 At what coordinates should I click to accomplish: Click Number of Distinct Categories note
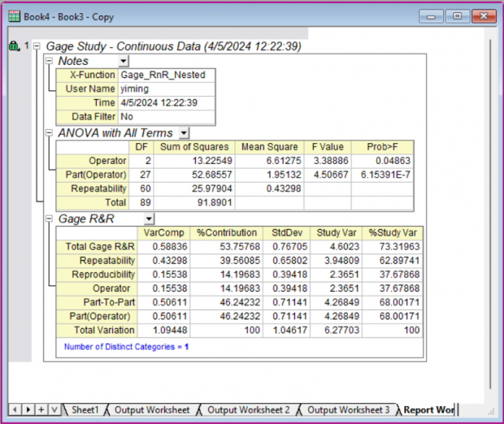[126, 347]
